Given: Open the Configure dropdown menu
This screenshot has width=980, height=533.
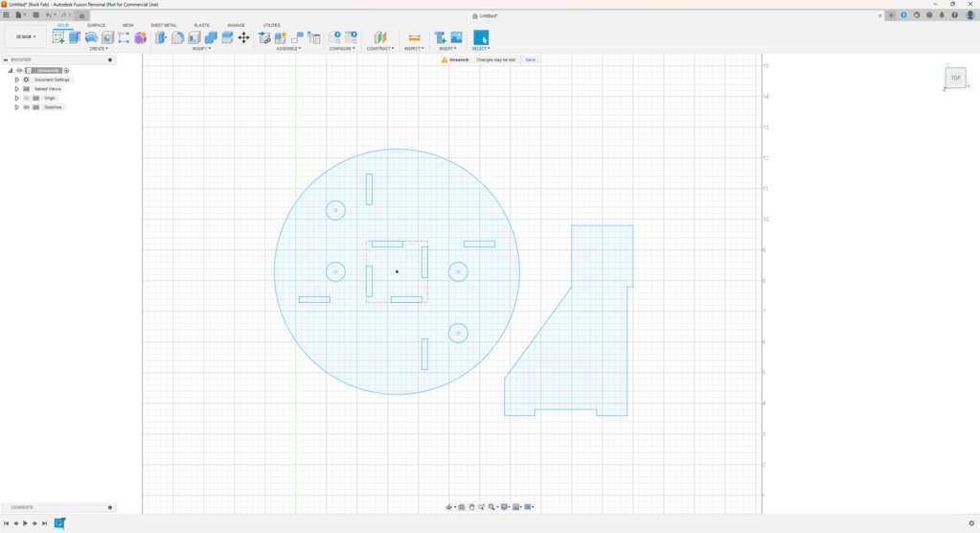Looking at the screenshot, I should [x=342, y=49].
